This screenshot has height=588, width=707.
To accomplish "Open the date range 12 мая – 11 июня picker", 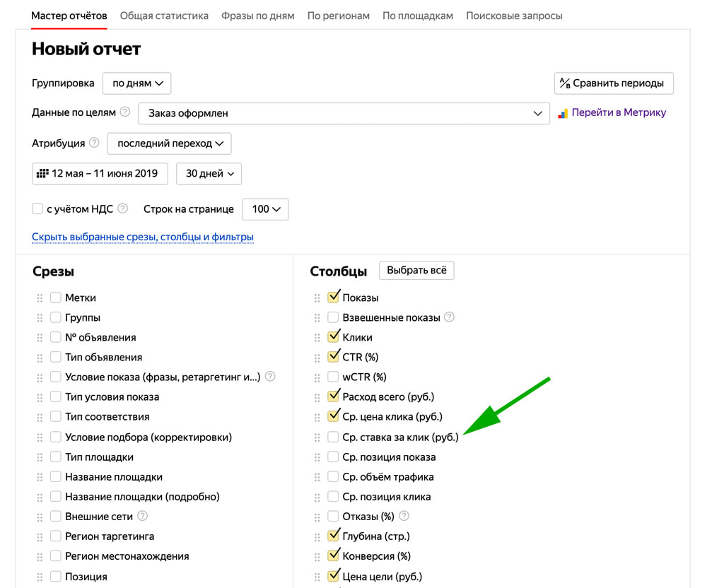I will (x=100, y=173).
